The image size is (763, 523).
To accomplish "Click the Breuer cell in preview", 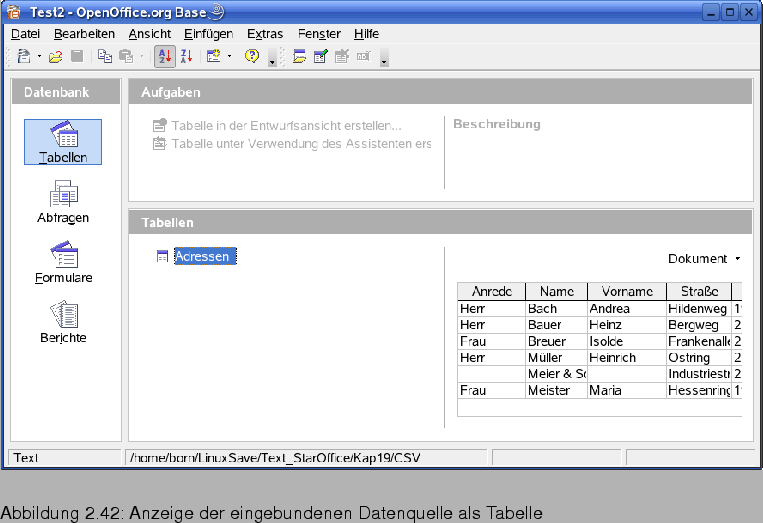I will 557,341.
